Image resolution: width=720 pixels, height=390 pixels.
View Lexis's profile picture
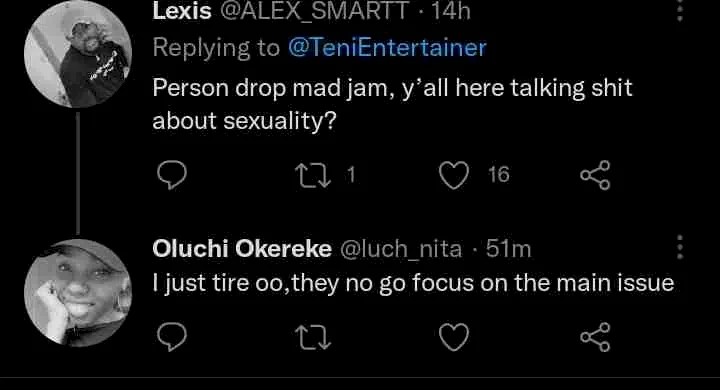[78, 54]
